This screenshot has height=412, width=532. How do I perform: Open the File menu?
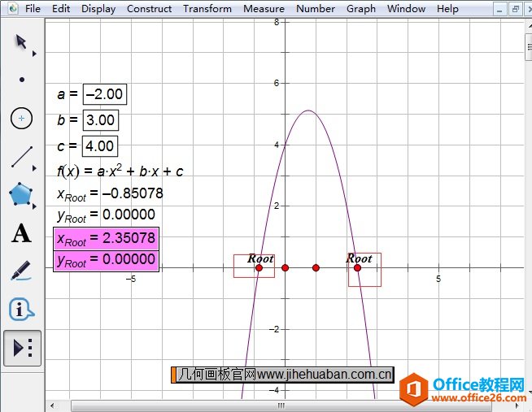tap(33, 8)
